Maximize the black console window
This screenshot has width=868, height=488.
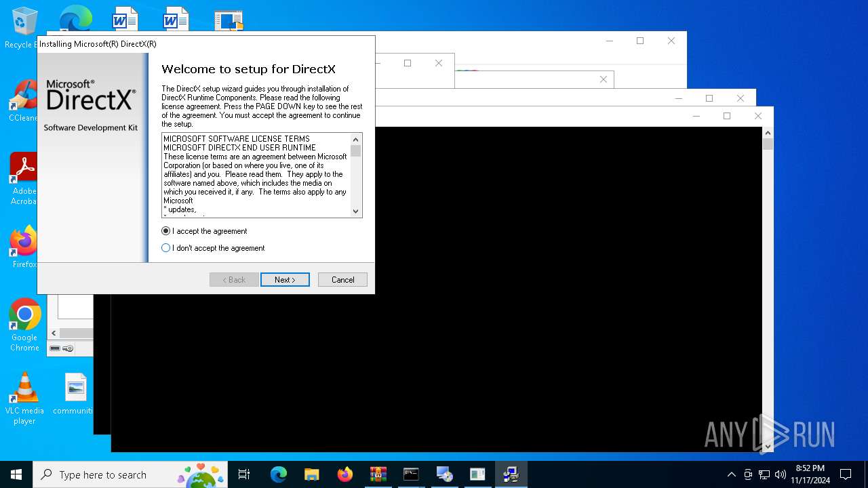coord(727,116)
